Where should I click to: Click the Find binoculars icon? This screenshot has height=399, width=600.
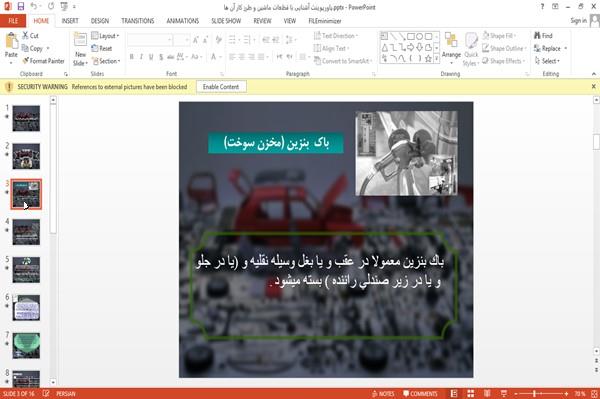[x=537, y=36]
